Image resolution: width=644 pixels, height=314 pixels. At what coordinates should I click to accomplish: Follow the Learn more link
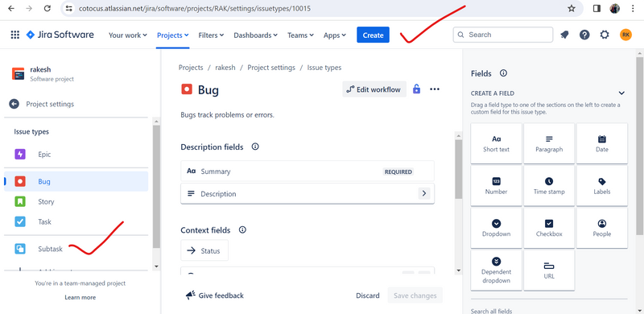(80, 297)
